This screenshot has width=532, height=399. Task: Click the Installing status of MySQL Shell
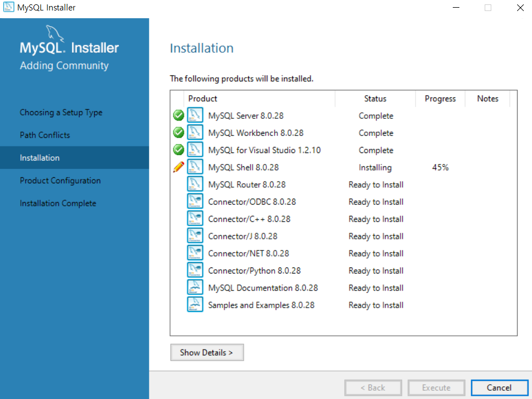point(375,168)
